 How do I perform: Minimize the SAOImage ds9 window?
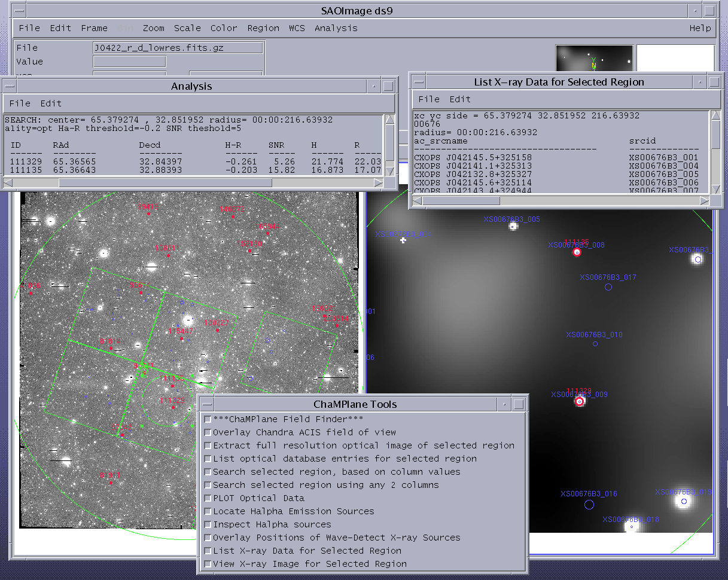click(696, 11)
